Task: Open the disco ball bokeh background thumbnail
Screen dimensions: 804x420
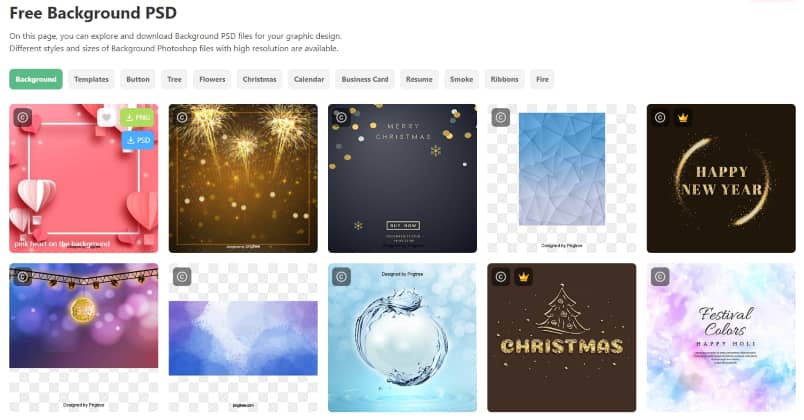Action: (x=84, y=337)
